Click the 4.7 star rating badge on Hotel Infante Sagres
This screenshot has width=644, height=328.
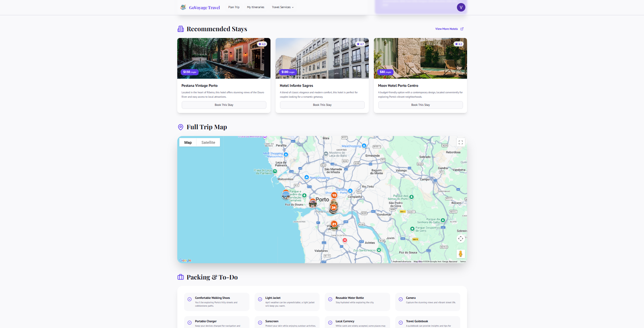click(360, 44)
